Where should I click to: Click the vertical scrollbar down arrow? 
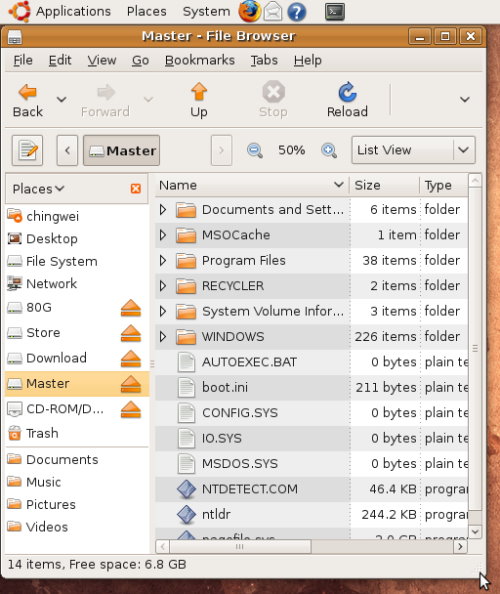click(x=475, y=532)
